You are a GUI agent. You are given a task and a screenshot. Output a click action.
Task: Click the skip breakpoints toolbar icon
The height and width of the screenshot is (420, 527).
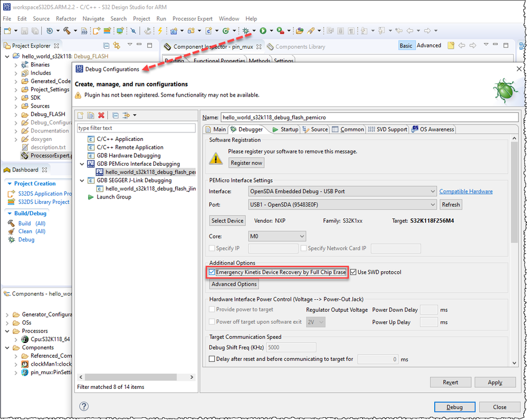click(x=133, y=31)
